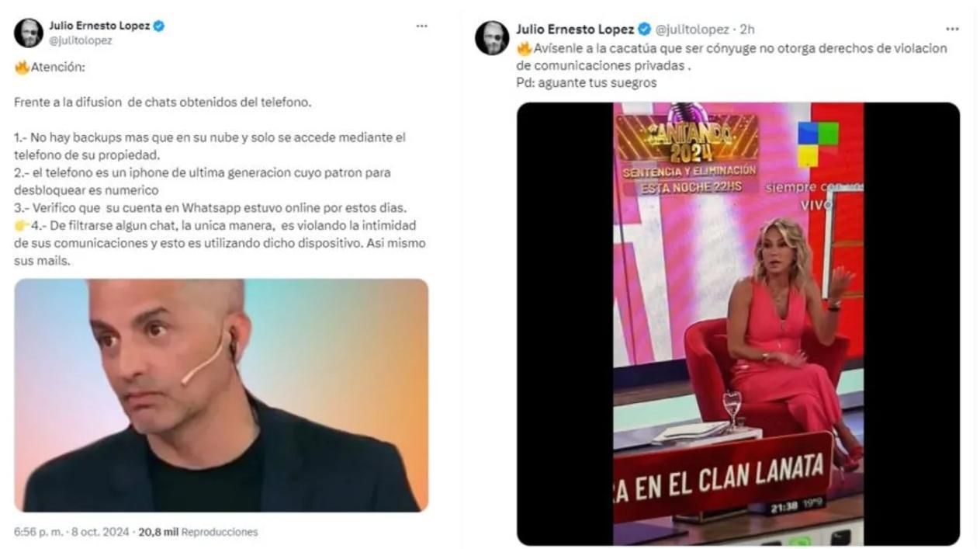
Task: Click the Julio Ernesto Lopez name on right
Action: click(x=575, y=30)
